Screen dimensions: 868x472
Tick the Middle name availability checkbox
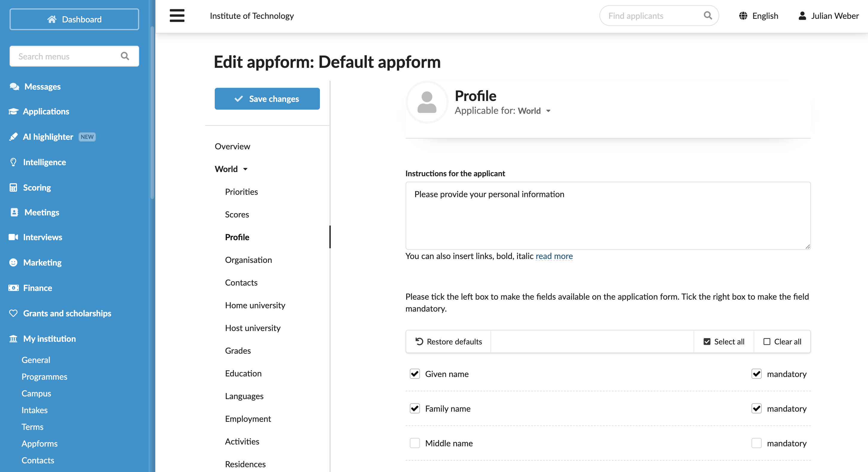point(415,443)
